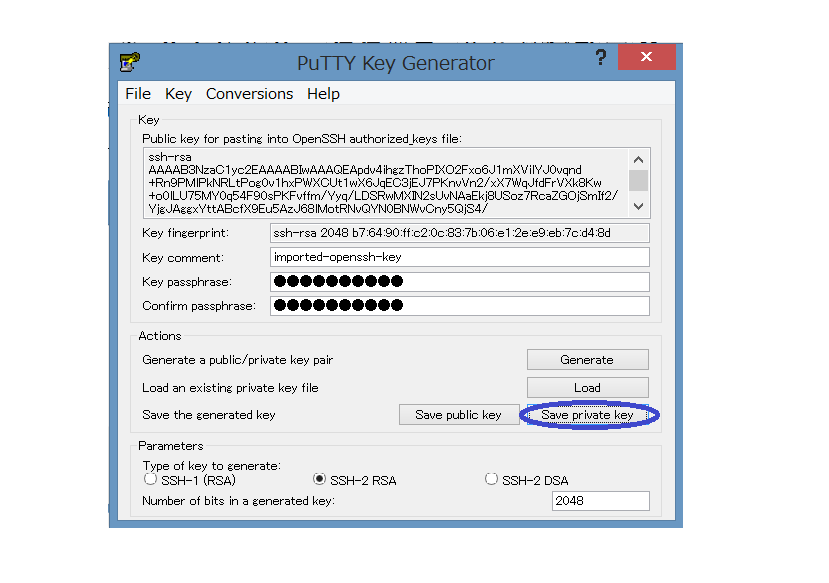Viewport: 829px width, 583px height.
Task: Select the SSH-2 DSA radio button
Action: (491, 479)
